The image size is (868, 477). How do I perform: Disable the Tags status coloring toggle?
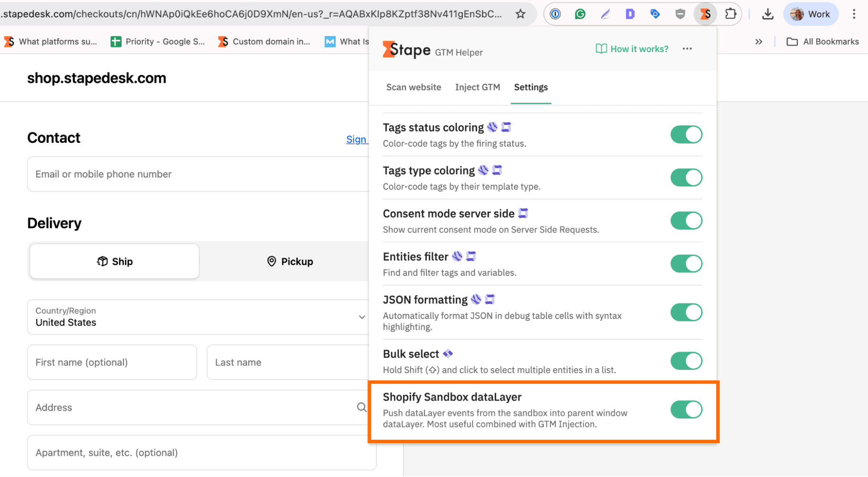point(686,134)
